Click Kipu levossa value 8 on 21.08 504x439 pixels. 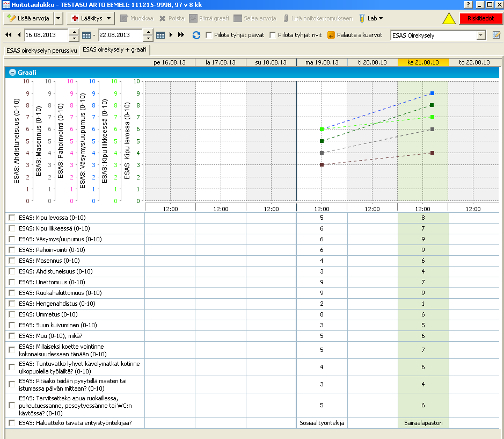click(423, 218)
